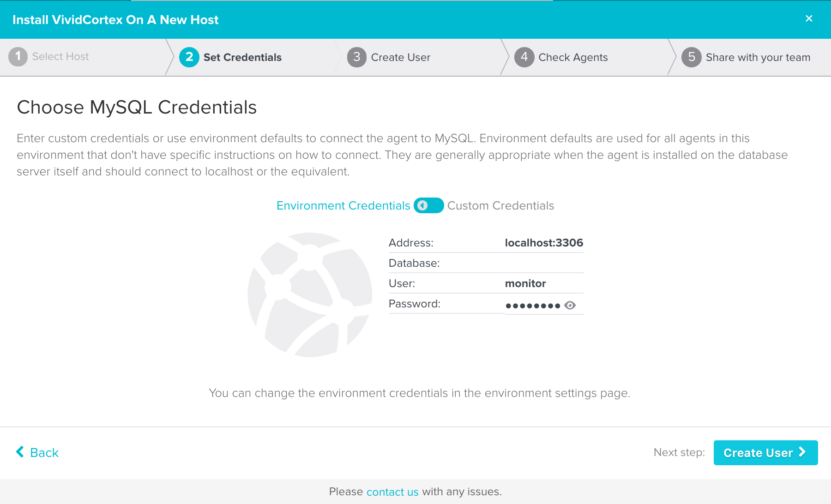
Task: Select the Custom Credentials option label
Action: point(500,206)
